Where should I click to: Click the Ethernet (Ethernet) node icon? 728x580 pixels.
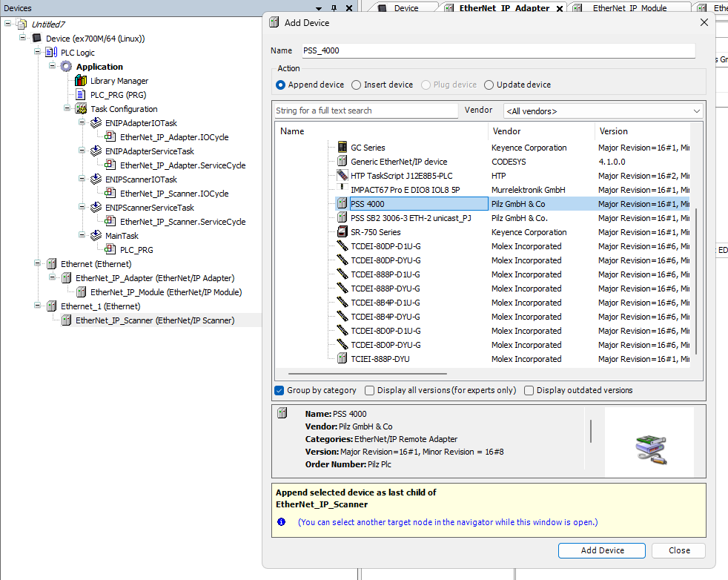(x=52, y=264)
